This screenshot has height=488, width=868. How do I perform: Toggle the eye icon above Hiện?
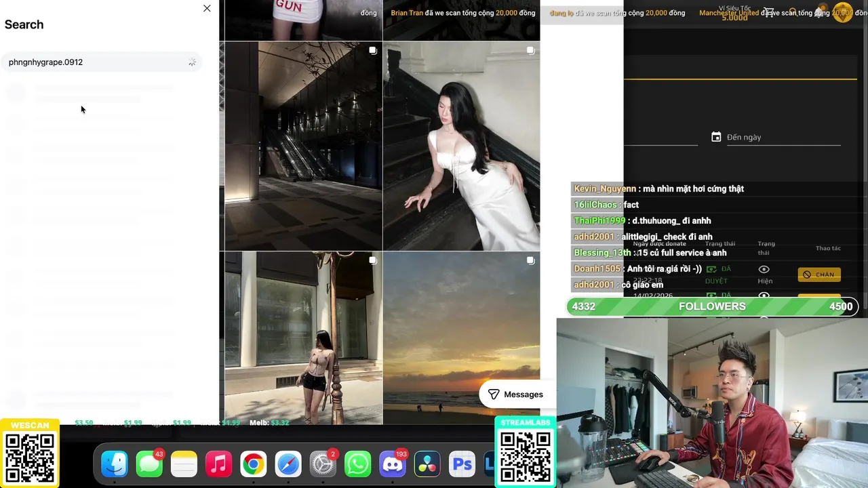point(764,270)
